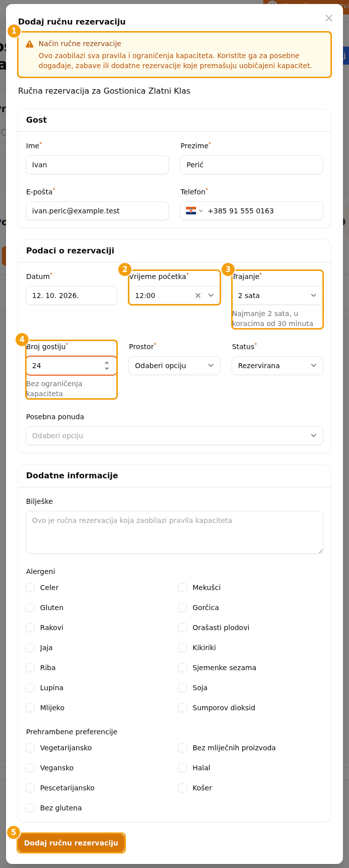The width and height of the screenshot is (349, 868).
Task: Click the warning triangle icon in the notice
Action: tap(30, 44)
